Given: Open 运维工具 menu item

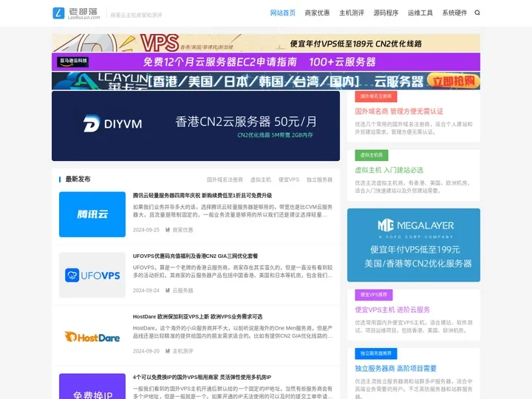Looking at the screenshot, I should [x=420, y=13].
